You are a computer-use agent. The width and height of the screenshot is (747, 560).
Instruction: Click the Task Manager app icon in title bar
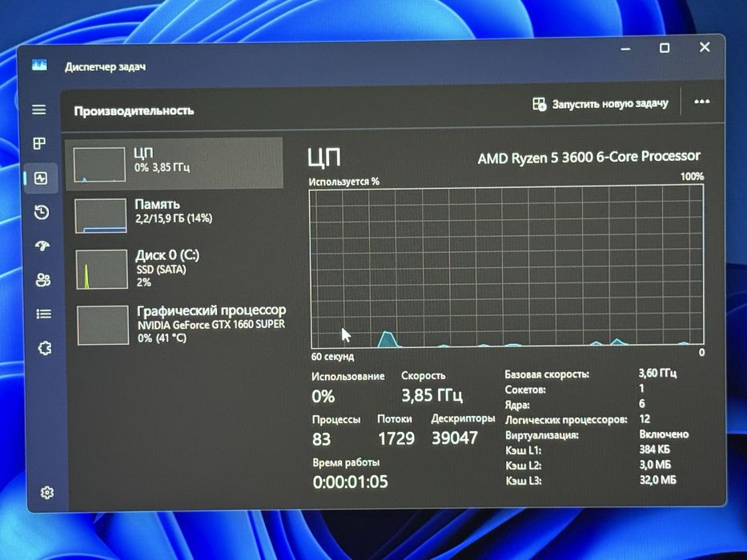[39, 64]
